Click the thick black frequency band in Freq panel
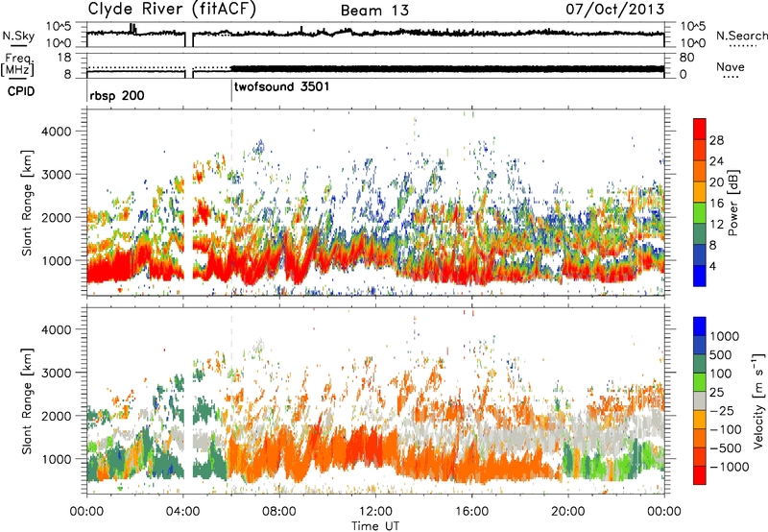This screenshot has width=768, height=532. point(447,69)
